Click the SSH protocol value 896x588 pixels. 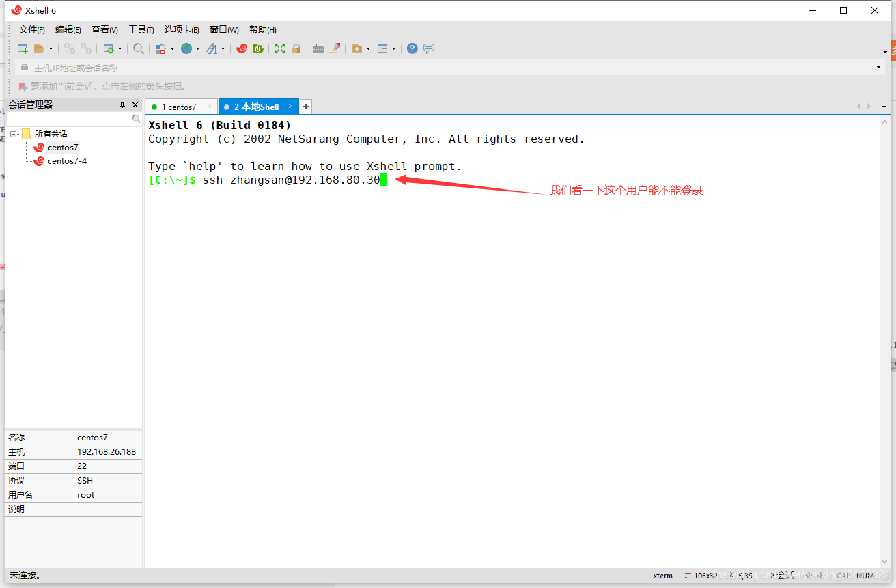point(85,481)
